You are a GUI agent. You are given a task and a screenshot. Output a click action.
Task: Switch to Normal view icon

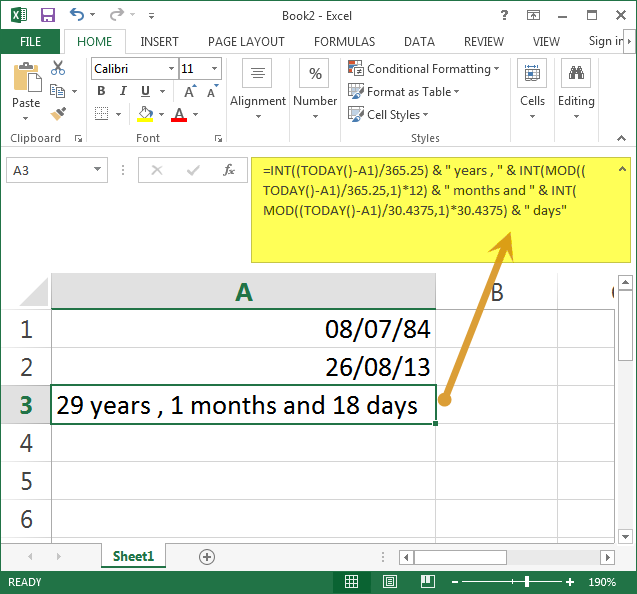[351, 582]
